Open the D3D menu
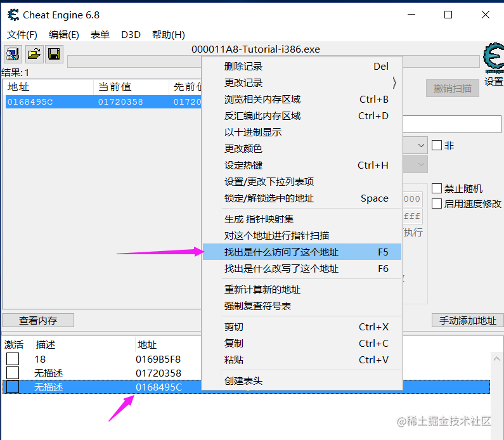Screen dimensions: 504x440 [131, 34]
